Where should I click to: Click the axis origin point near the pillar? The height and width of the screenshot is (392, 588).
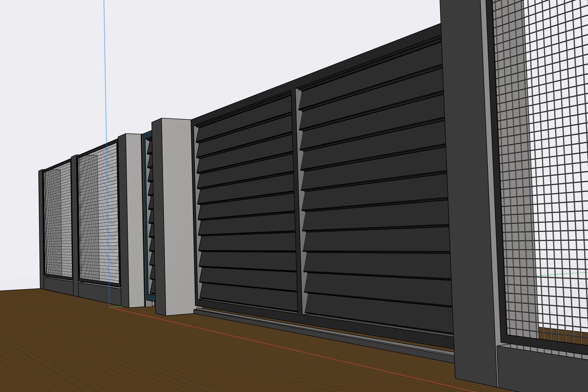pyautogui.click(x=110, y=307)
